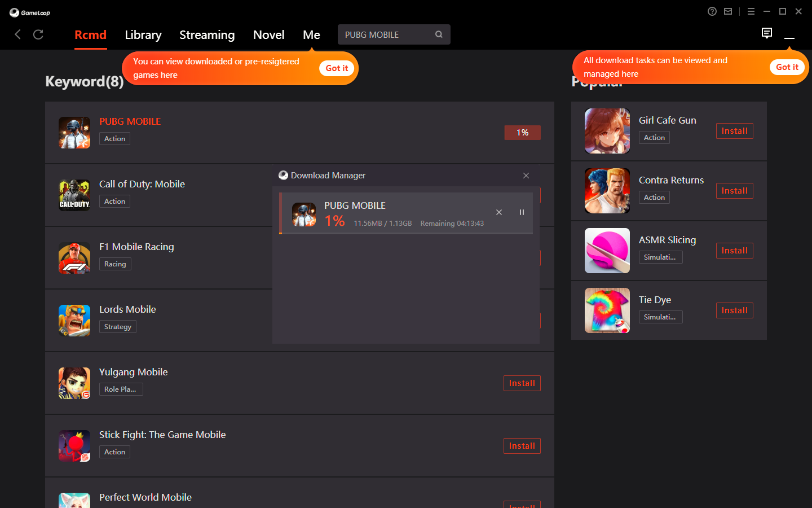Click Action tag under Girl Cafe Gun

coord(654,138)
